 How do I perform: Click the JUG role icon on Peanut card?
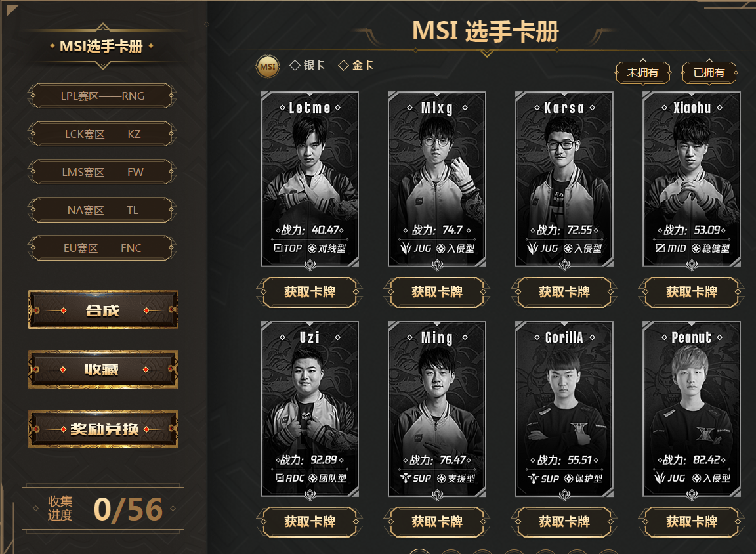click(660, 478)
